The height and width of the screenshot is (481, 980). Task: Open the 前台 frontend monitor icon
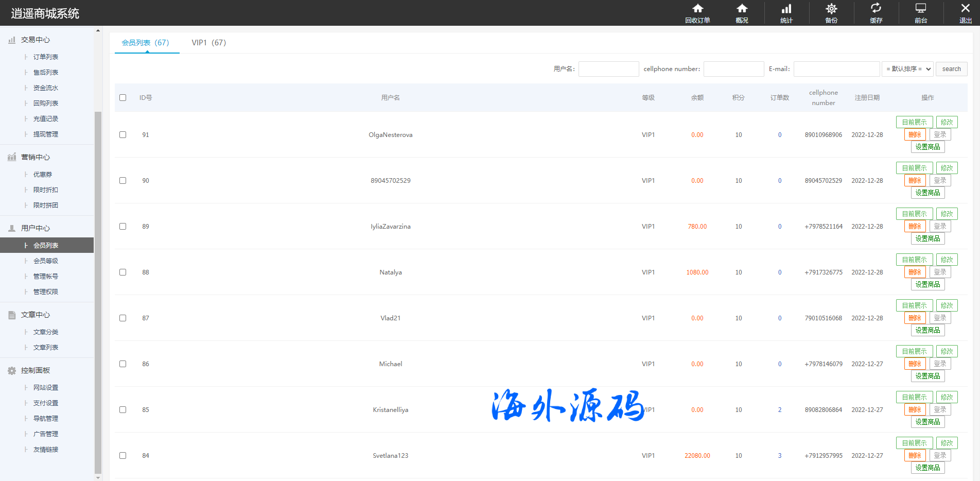[x=921, y=9]
